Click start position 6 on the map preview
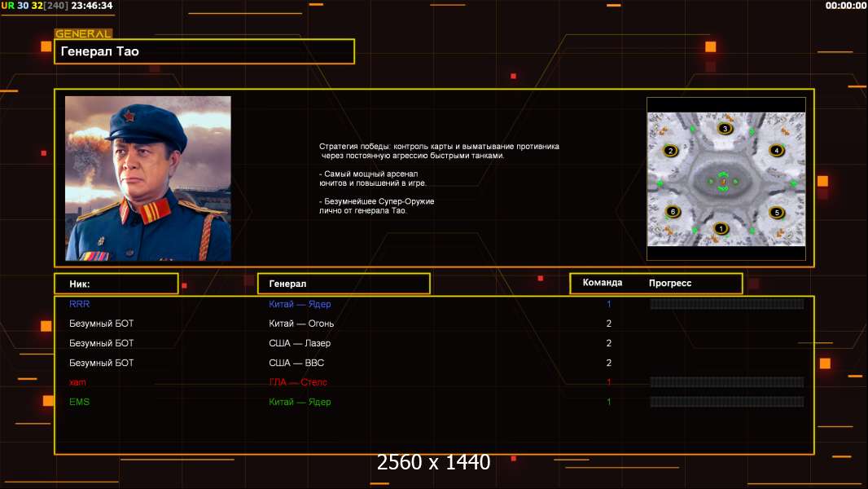The width and height of the screenshot is (868, 489). coord(673,212)
